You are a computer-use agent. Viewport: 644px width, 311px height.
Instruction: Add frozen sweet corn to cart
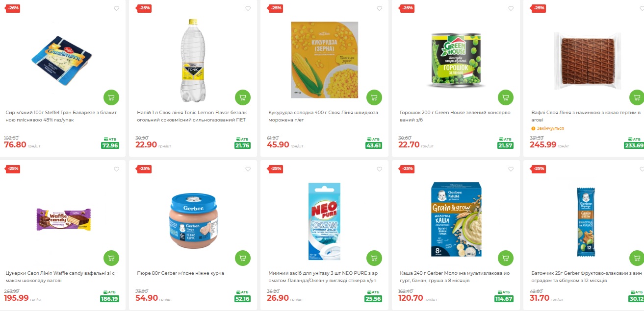click(x=374, y=97)
